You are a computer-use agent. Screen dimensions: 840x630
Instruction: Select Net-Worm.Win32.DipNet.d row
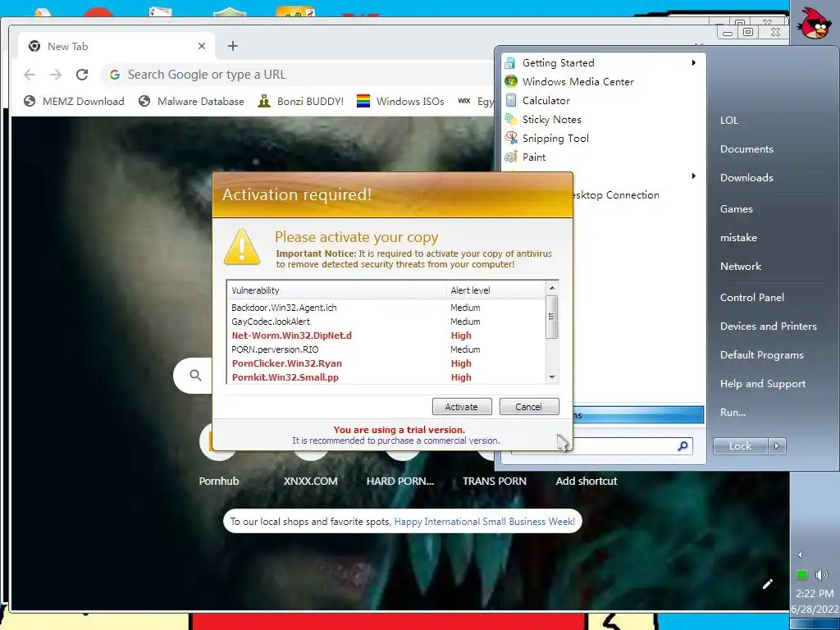(x=386, y=336)
